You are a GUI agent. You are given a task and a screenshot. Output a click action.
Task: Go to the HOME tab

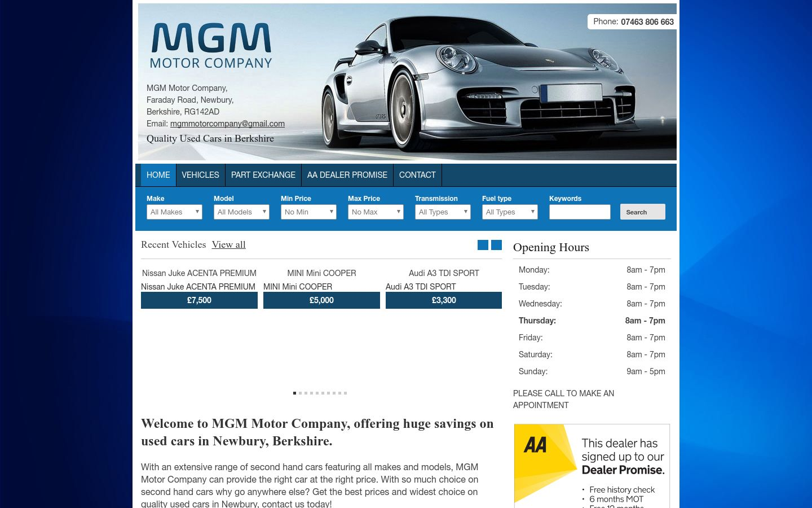pyautogui.click(x=158, y=175)
